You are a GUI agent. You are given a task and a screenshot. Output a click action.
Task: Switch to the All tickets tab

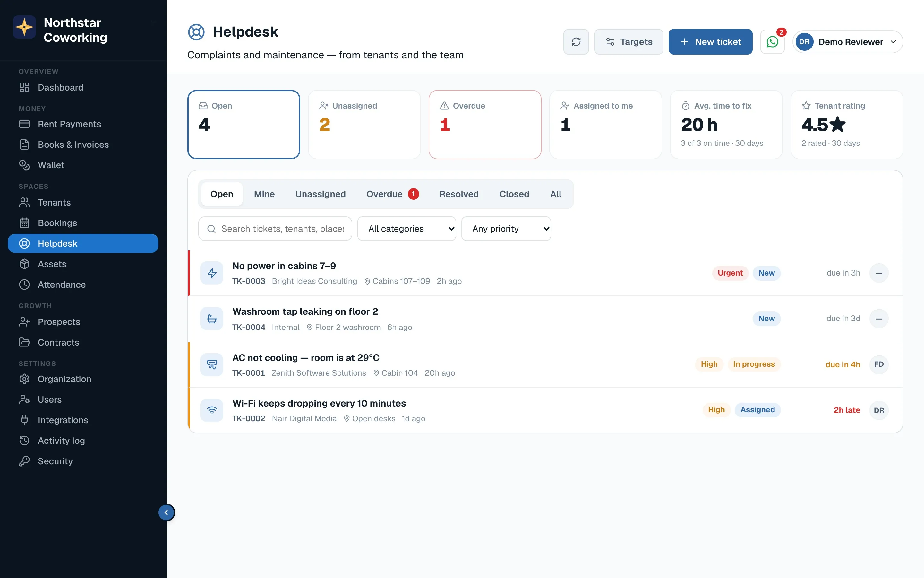[556, 194]
